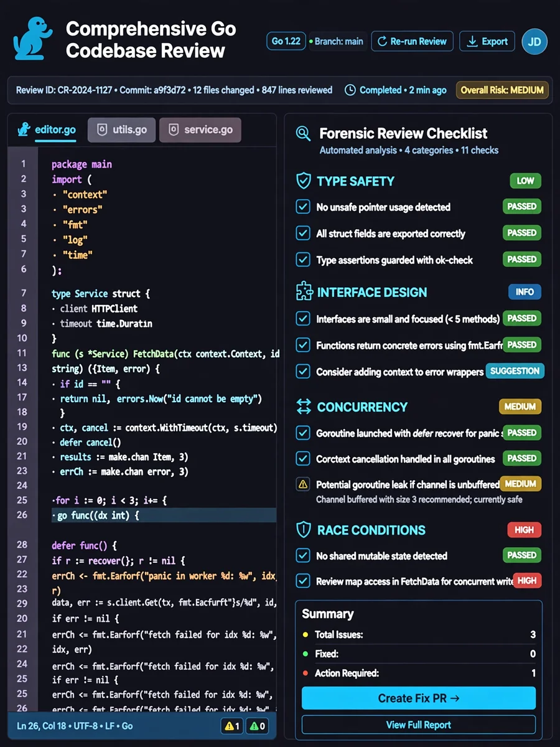The width and height of the screenshot is (560, 747).
Task: Toggle Consider adding context to error wrappers checkbox
Action: pos(303,372)
